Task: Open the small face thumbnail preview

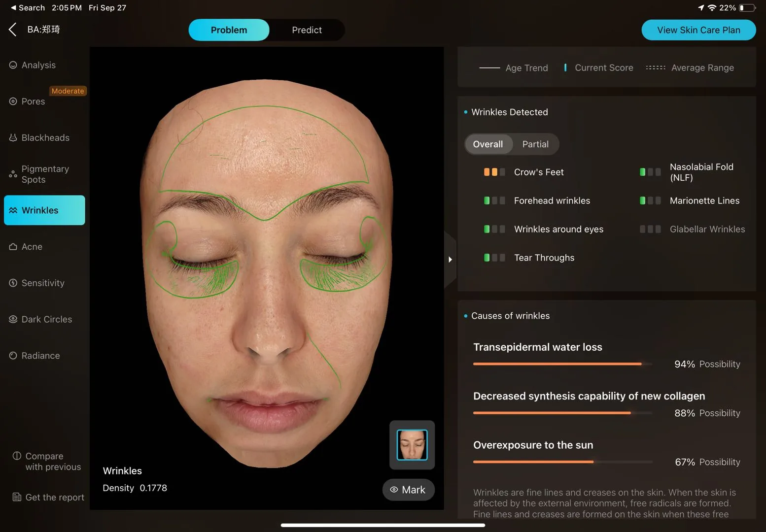Action: point(412,445)
